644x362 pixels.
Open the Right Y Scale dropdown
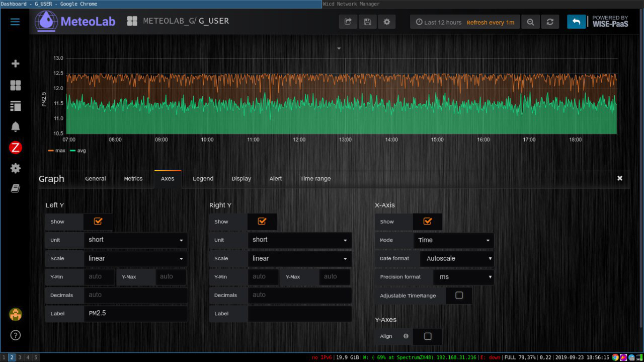click(x=299, y=259)
